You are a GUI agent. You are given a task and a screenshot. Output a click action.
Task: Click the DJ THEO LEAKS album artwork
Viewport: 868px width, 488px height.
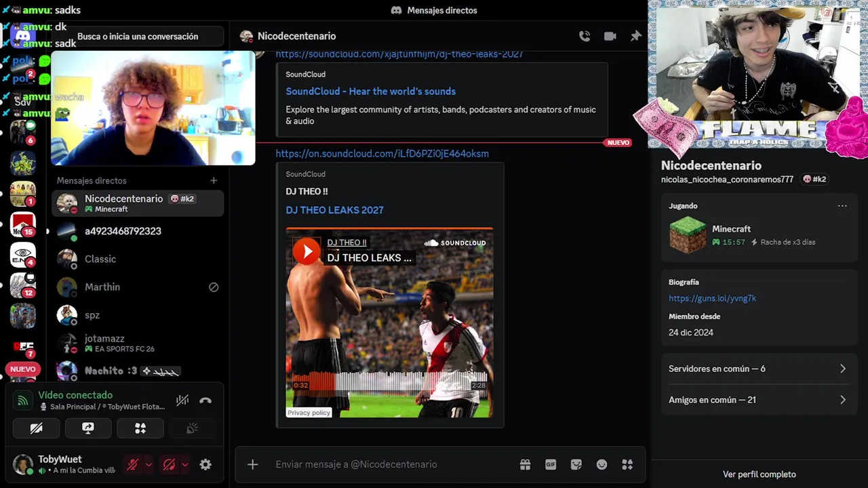click(389, 323)
